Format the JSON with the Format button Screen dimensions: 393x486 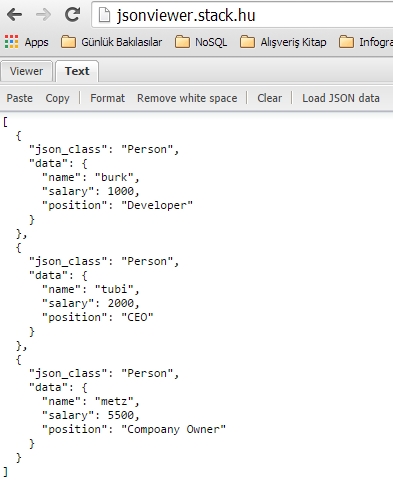107,98
